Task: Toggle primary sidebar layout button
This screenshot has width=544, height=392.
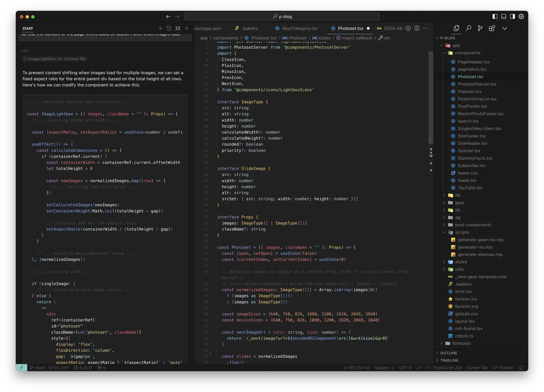Action: tap(495, 17)
